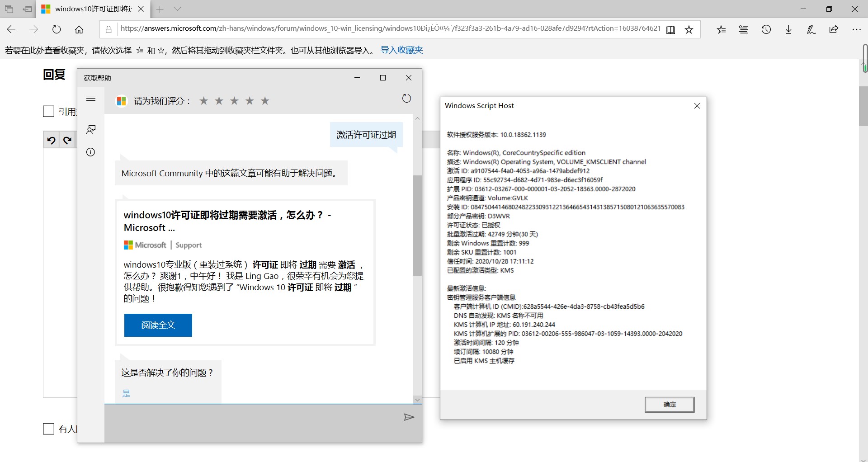Viewport: 868px width, 462px height.
Task: Close the windows10 license tab
Action: [x=141, y=9]
